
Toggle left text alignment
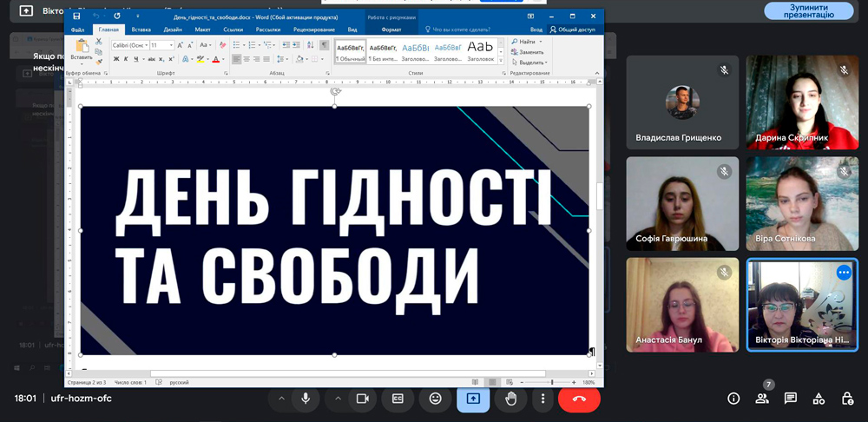tap(237, 59)
